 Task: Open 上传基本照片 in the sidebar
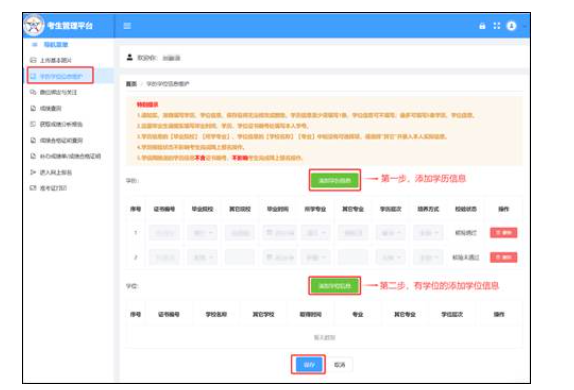[x=56, y=60]
